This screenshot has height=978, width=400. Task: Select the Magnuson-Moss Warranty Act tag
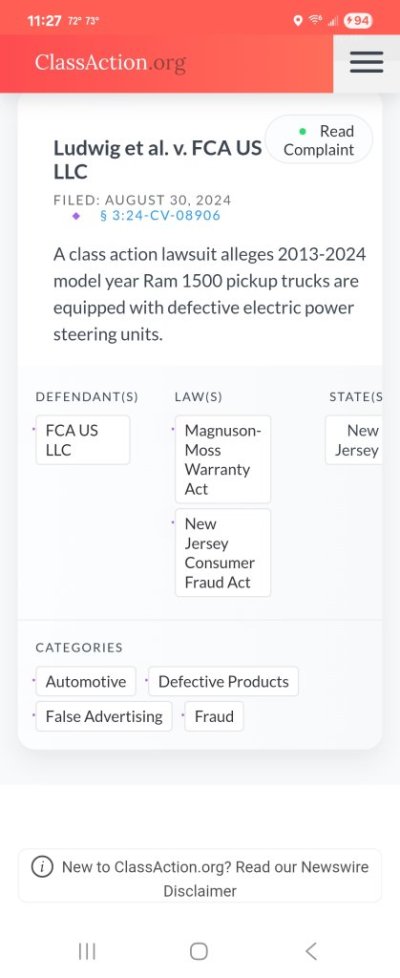223,459
